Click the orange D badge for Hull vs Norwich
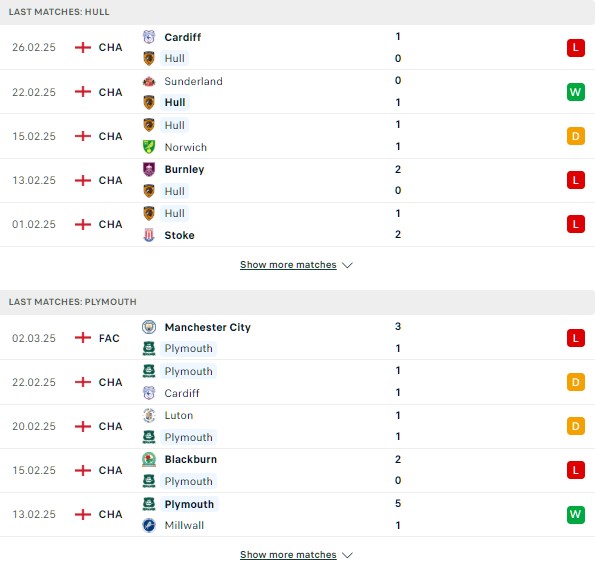 point(576,136)
